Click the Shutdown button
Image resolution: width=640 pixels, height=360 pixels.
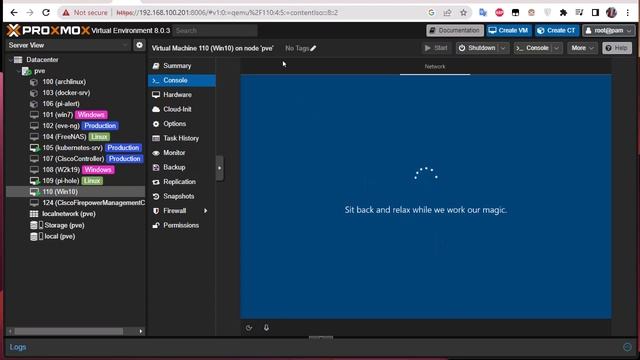tap(477, 48)
